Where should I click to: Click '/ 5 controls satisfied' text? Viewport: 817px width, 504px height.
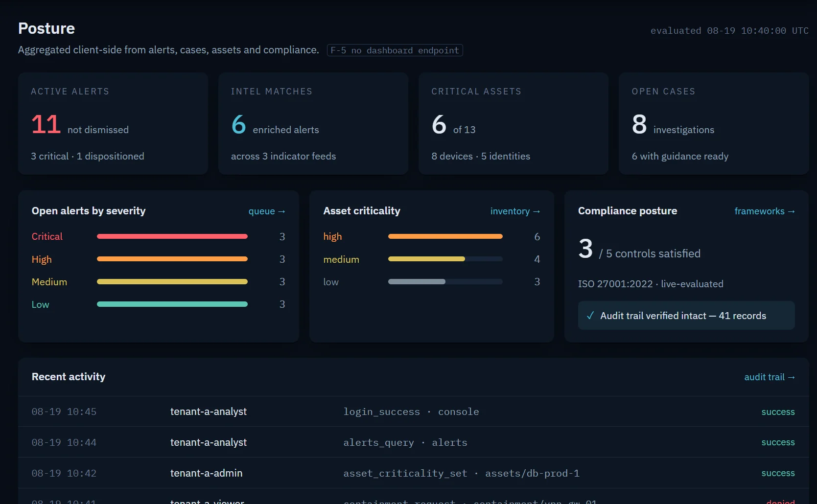650,253
